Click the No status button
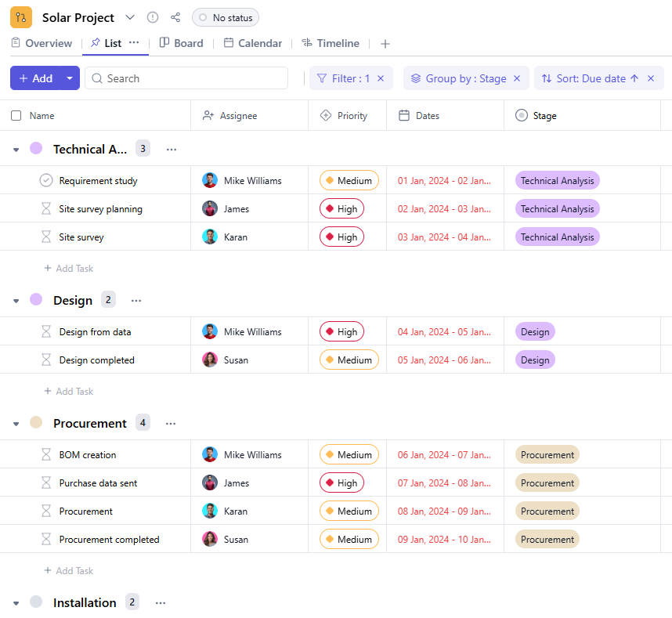Viewport: 672px width, 618px height. (x=225, y=17)
